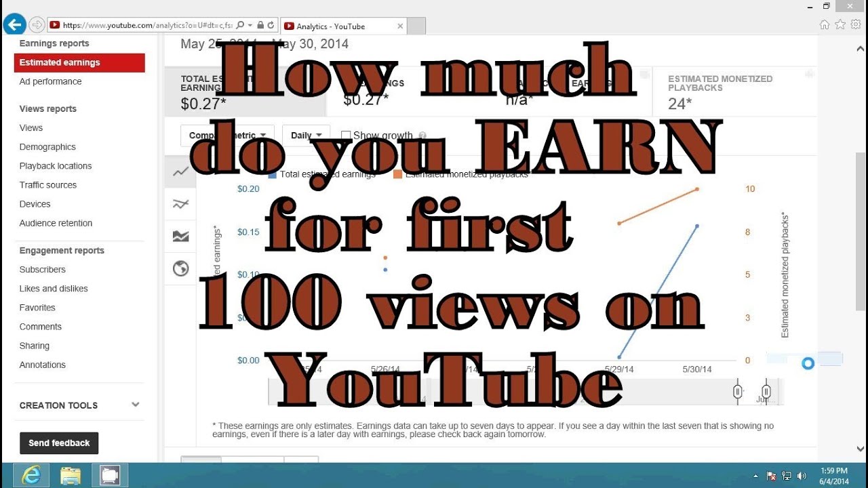Toggle the Show growth checkbox

(346, 136)
